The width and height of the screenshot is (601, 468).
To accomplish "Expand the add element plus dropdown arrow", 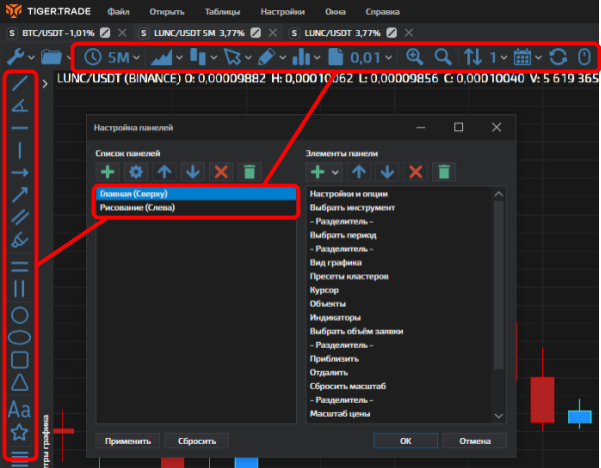I will pos(337,173).
